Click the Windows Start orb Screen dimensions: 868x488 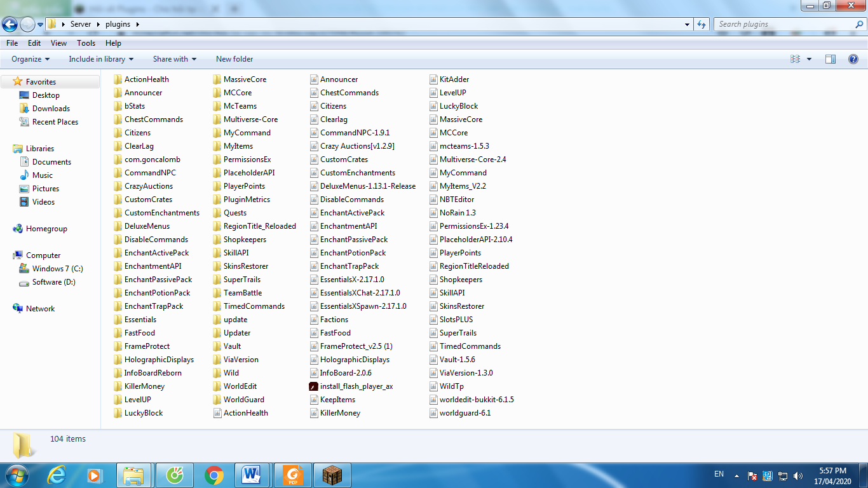(x=16, y=475)
